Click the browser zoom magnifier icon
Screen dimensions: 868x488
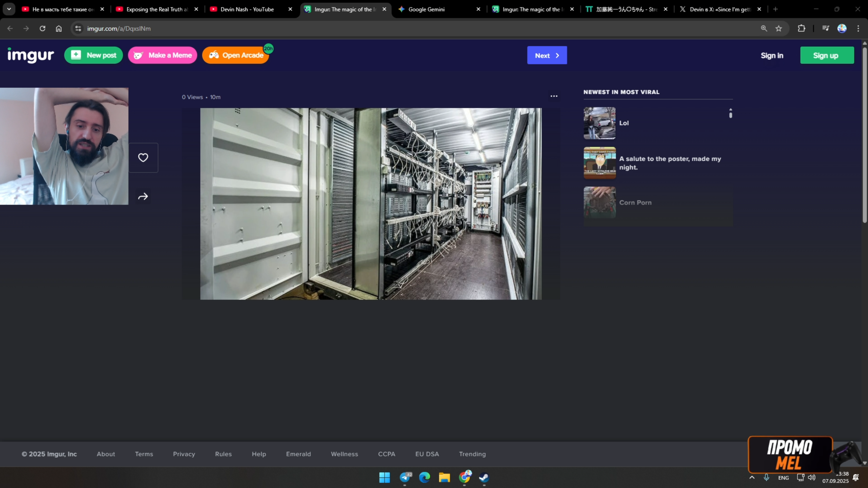764,29
